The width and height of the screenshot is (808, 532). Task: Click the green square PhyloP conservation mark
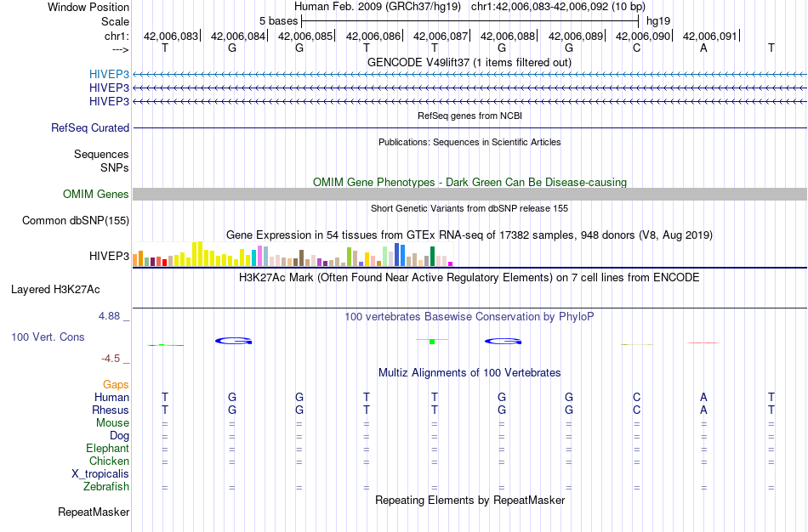point(432,342)
